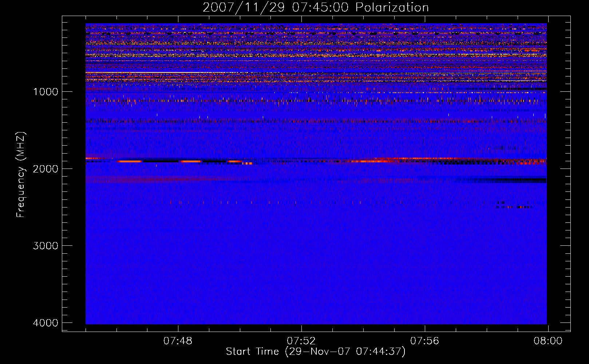Image resolution: width=589 pixels, height=364 pixels.
Task: Click the 'Start Time (29-Nov-07 07:44:37)' label
Action: point(316,352)
